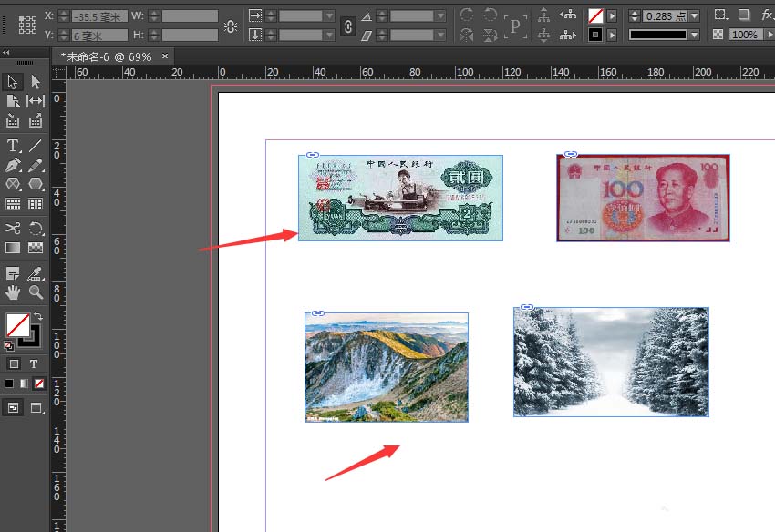Open the stroke style dropdown

tap(695, 35)
